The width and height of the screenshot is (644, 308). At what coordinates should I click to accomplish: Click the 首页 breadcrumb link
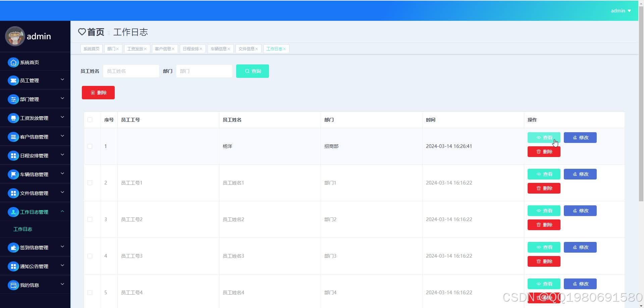click(96, 32)
